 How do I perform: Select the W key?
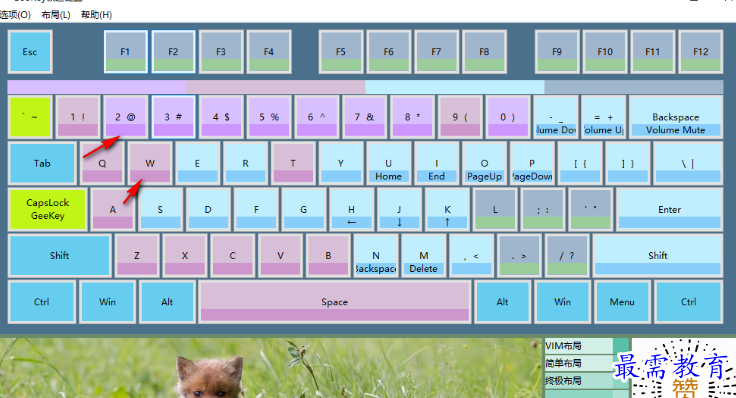click(150, 163)
